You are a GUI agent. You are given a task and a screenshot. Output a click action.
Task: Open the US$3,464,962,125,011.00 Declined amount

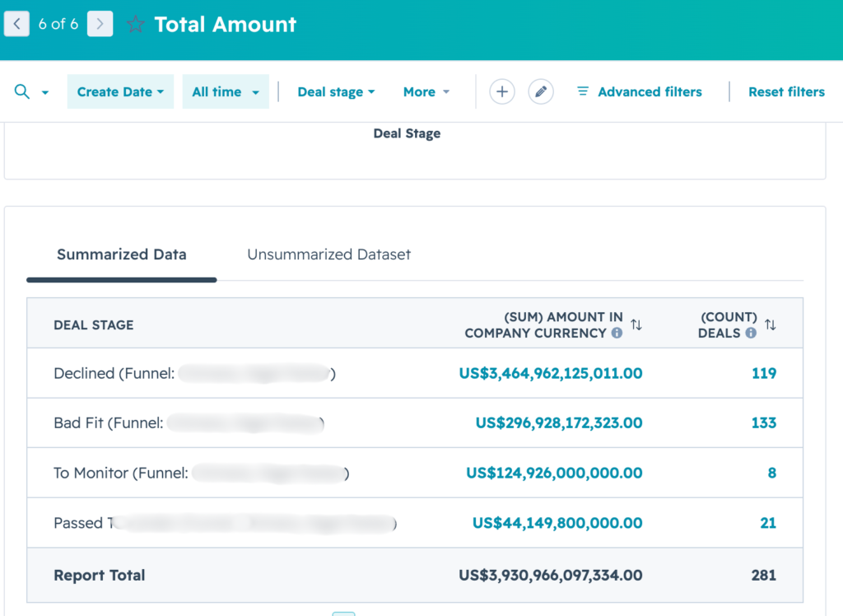point(551,373)
